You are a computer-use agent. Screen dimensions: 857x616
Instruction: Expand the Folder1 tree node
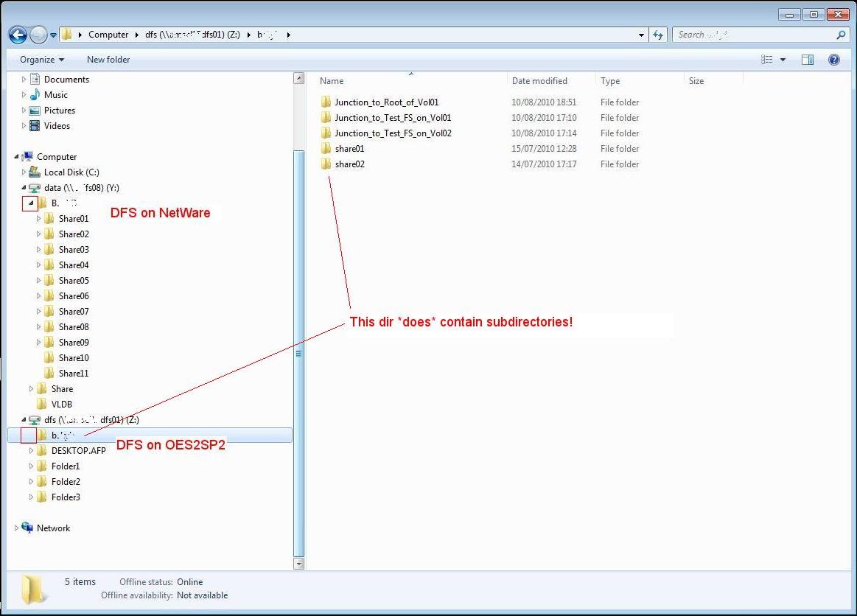[x=31, y=466]
